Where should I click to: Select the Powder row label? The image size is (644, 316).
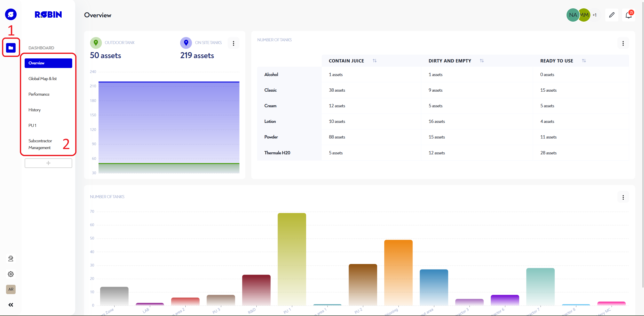pyautogui.click(x=271, y=137)
